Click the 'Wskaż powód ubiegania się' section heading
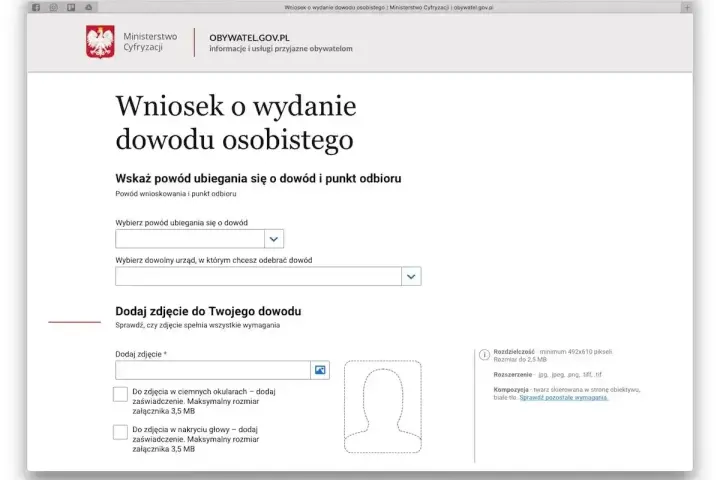 [258, 178]
